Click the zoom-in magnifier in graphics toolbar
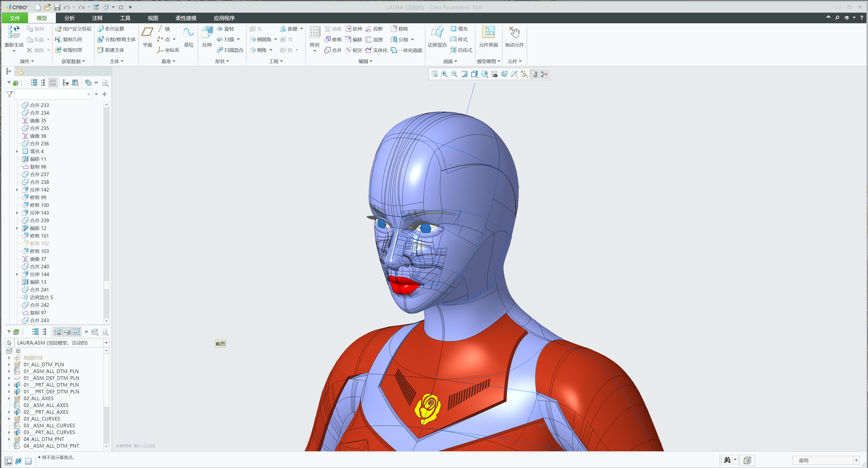Image resolution: width=868 pixels, height=468 pixels. tap(444, 74)
